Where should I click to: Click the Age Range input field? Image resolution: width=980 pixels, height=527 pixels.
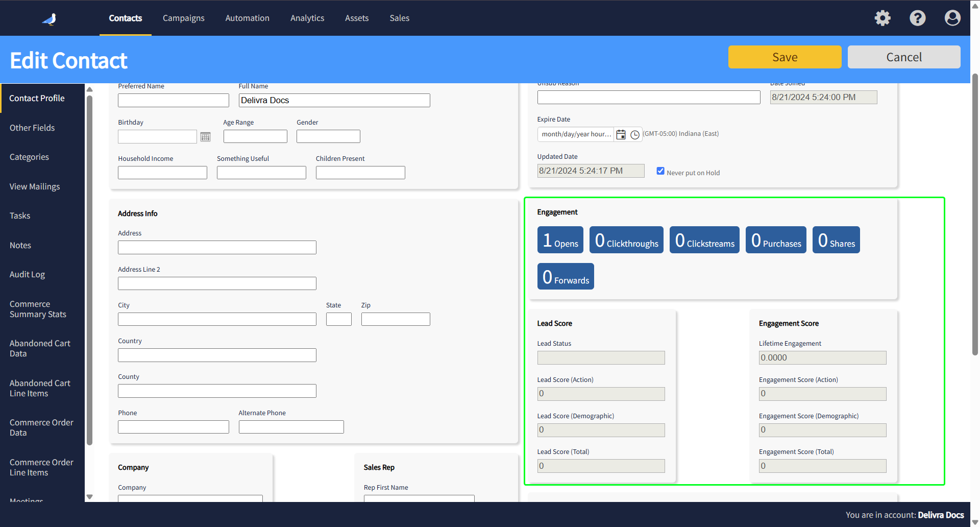tap(255, 136)
